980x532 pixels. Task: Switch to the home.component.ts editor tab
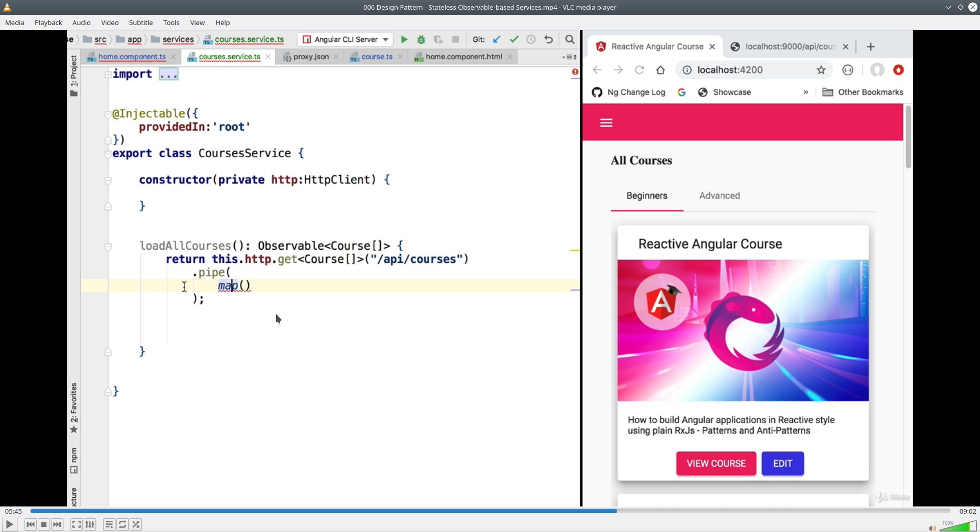pos(132,57)
